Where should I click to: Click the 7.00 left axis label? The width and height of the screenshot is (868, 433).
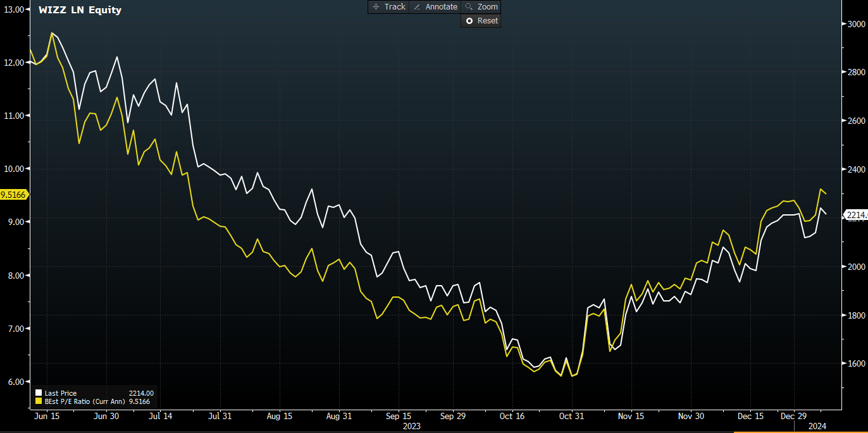pos(16,329)
